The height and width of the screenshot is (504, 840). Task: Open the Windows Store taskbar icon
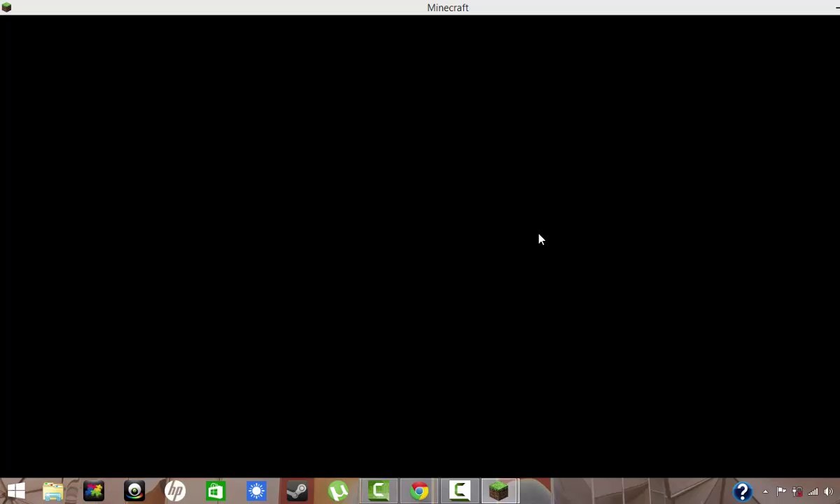coord(216,491)
